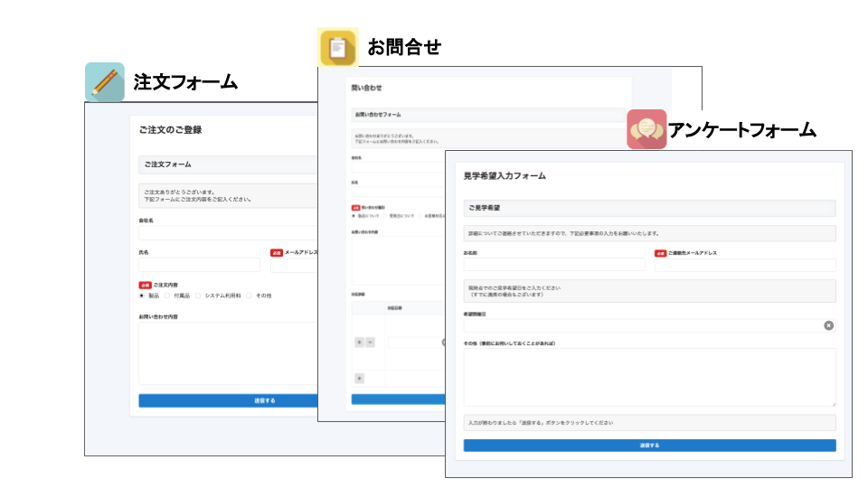Submit the 見学希望入力フォーム with 送信する
Viewport: 868px width, 488px height.
pyautogui.click(x=649, y=446)
